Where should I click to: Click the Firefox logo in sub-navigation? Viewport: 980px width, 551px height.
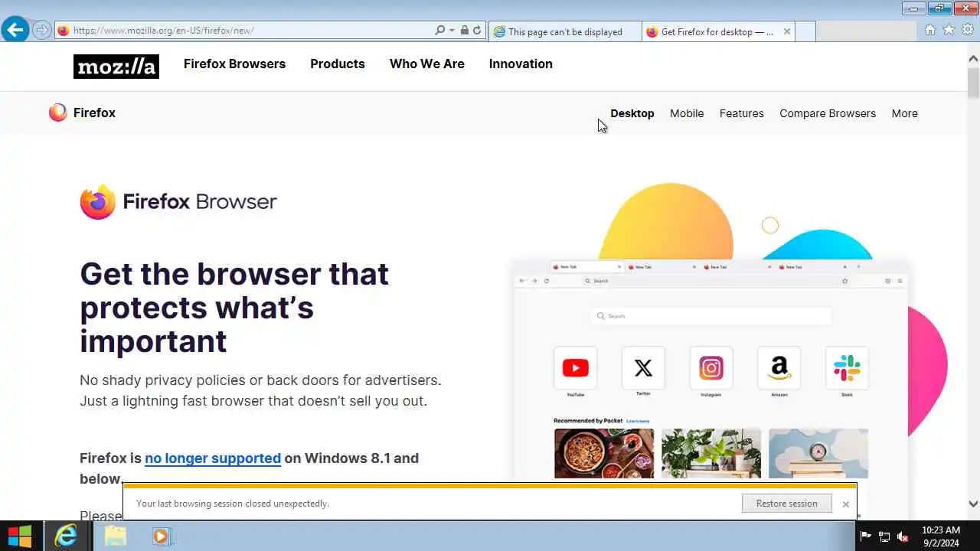pyautogui.click(x=82, y=112)
